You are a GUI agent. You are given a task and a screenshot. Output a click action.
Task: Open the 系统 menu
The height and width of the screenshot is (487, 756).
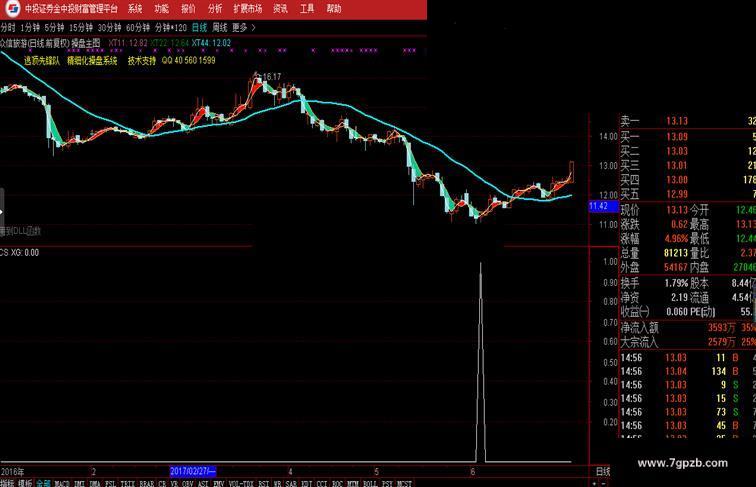pyautogui.click(x=135, y=8)
